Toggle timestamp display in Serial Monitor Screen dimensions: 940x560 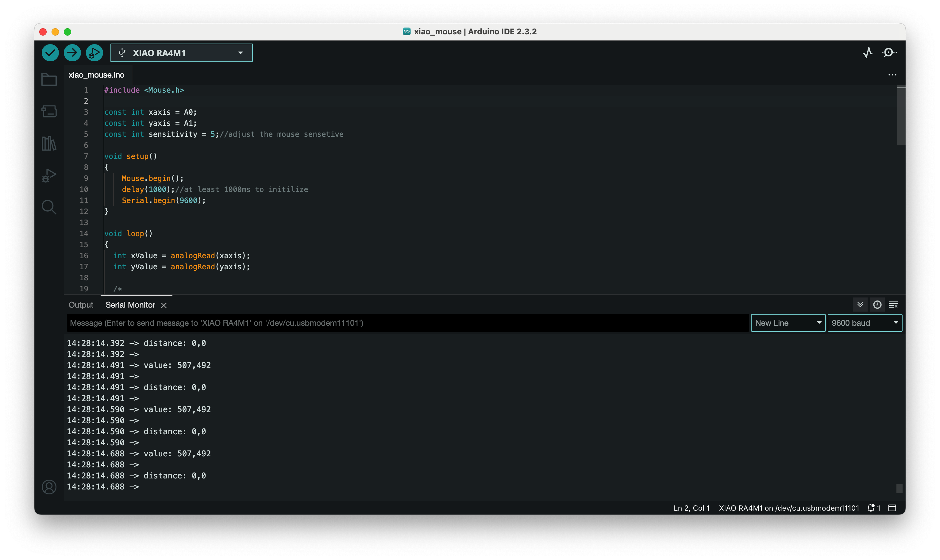[x=877, y=305]
